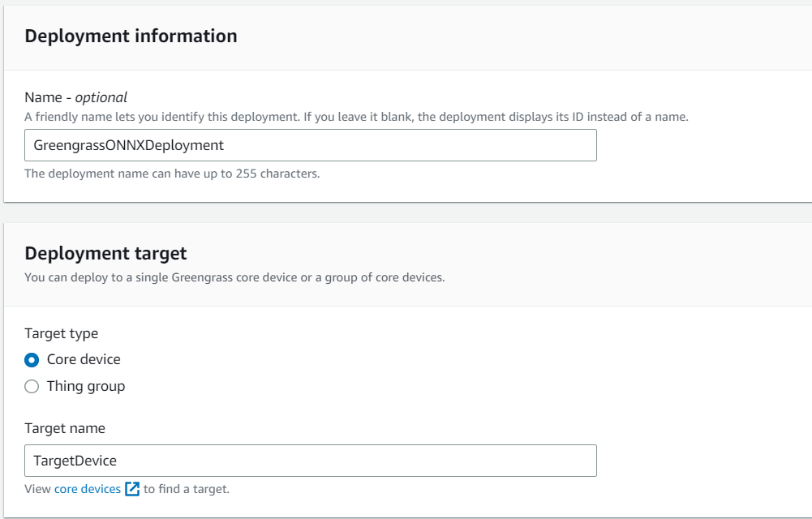
Task: Follow the core devices link to find a target
Action: [89, 488]
